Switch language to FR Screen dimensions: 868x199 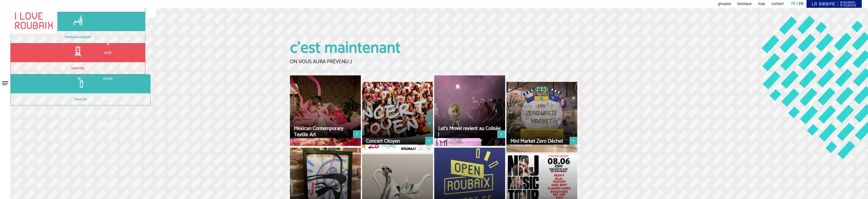[x=793, y=4]
